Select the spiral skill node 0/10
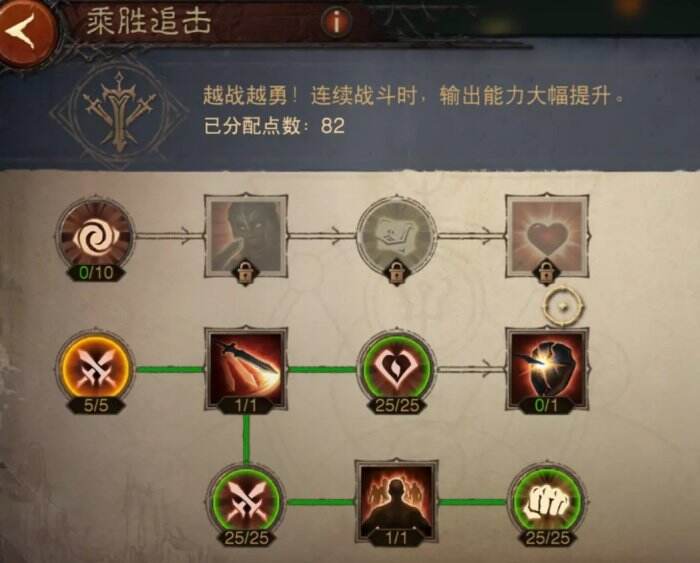The width and height of the screenshot is (700, 563). click(95, 237)
